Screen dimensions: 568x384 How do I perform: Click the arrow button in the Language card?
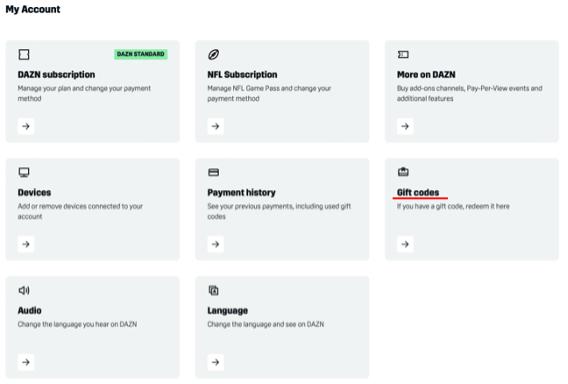[216, 362]
